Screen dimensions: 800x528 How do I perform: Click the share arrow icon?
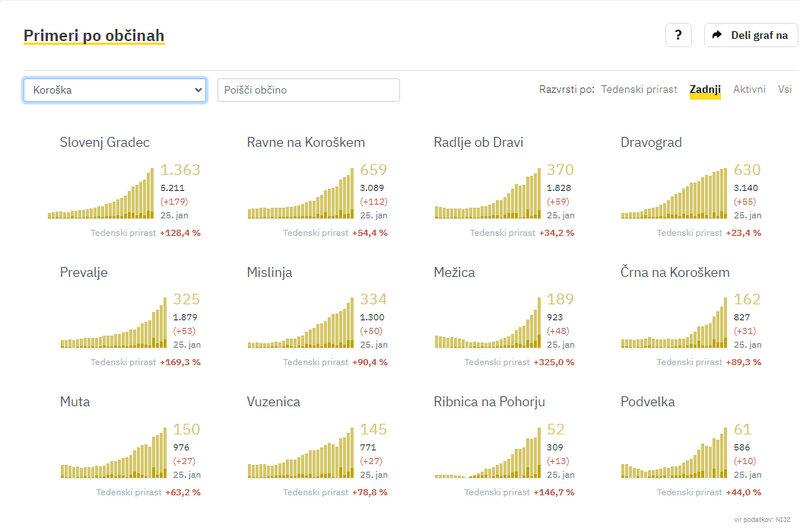(717, 35)
